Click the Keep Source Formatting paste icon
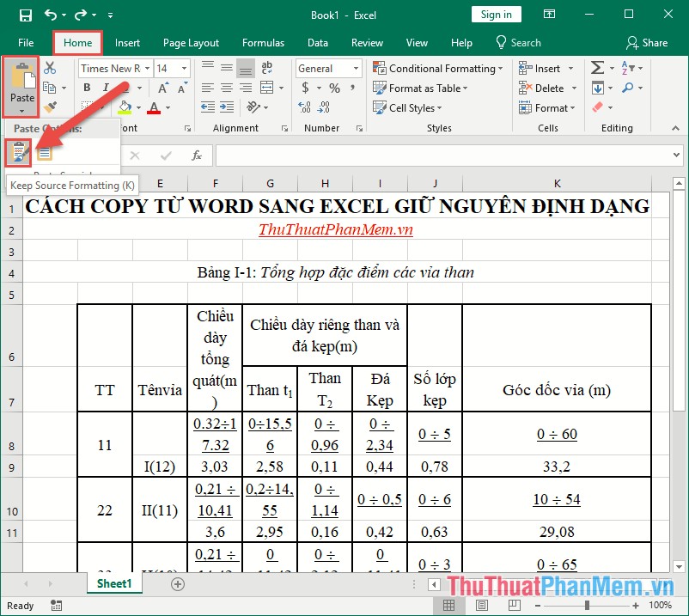The height and width of the screenshot is (616, 689). point(20,152)
